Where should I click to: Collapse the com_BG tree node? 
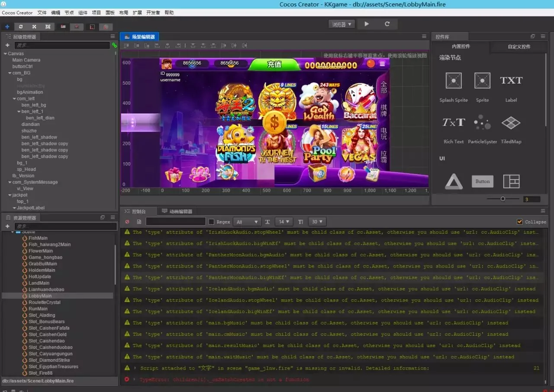(x=10, y=73)
